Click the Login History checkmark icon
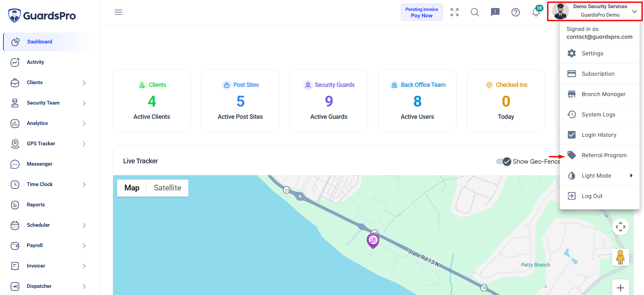The image size is (644, 295). pyautogui.click(x=572, y=135)
